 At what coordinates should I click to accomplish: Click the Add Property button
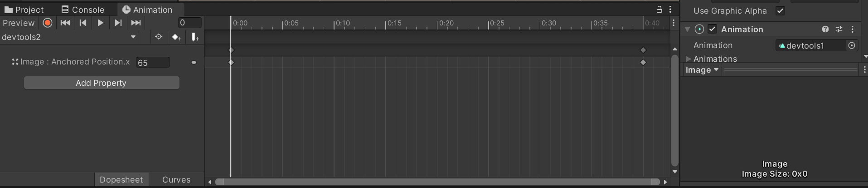(x=102, y=83)
